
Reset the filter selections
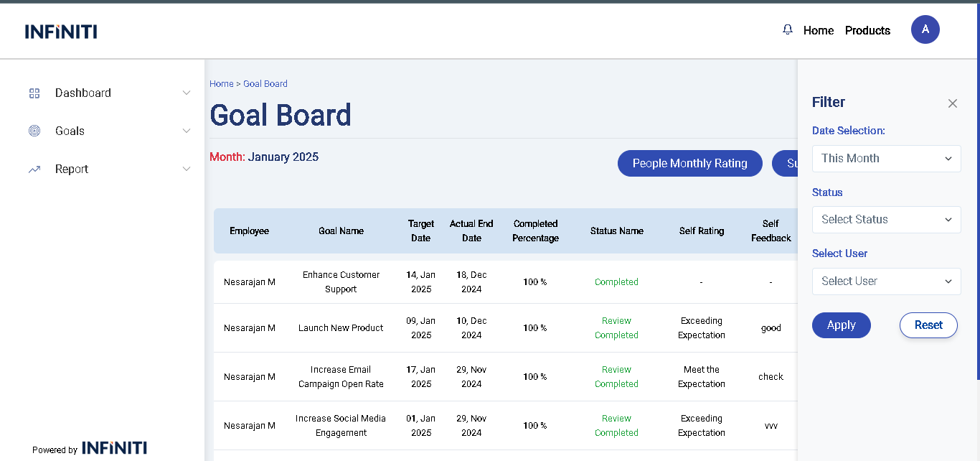(928, 325)
